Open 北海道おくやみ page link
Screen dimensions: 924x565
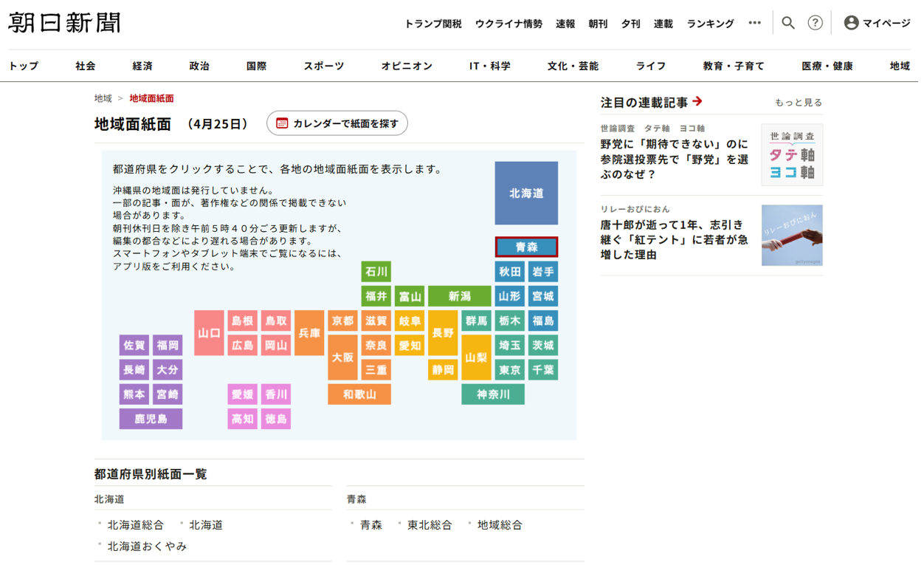[x=148, y=550]
